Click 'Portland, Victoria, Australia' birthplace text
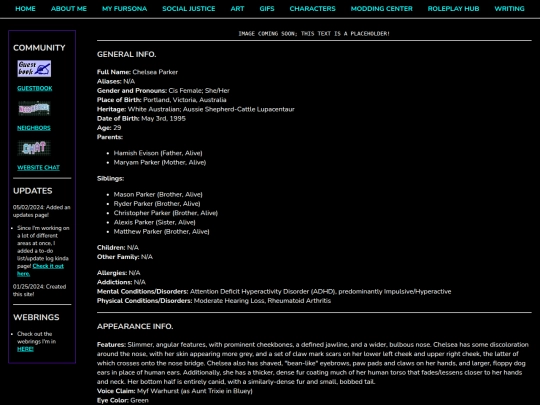This screenshot has height=405, width=540. [185, 100]
